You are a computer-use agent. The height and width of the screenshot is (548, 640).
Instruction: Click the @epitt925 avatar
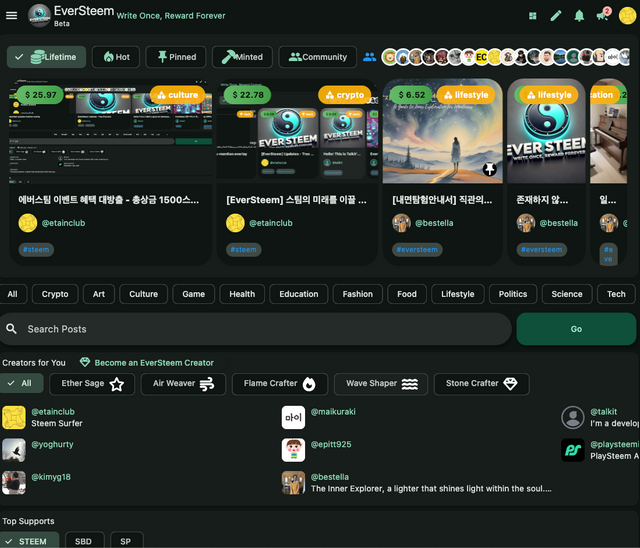[293, 450]
